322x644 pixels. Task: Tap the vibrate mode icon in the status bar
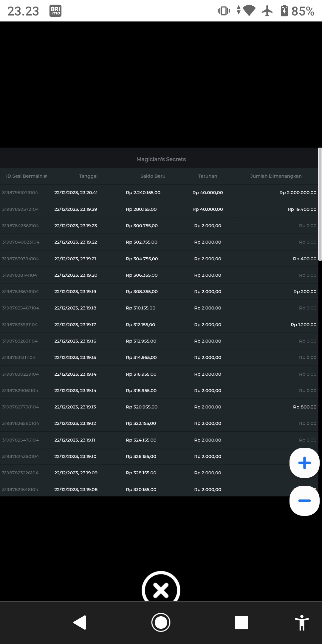point(224,11)
